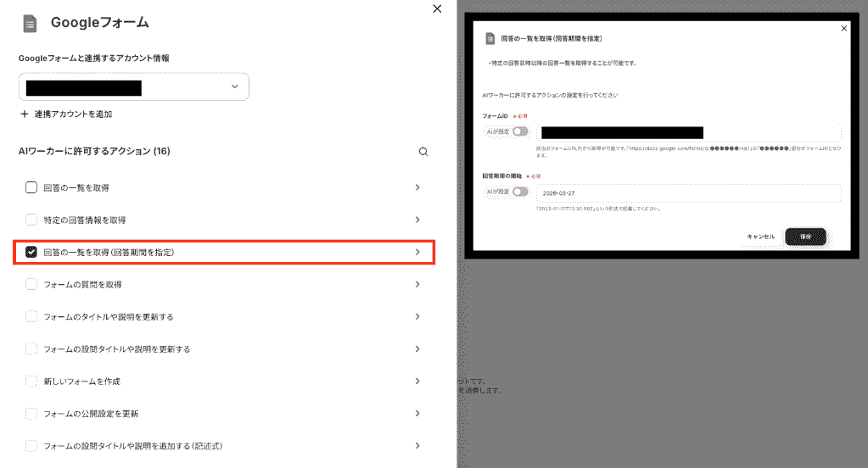Click キャンセル in the dialog
The width and height of the screenshot is (868, 468).
[x=761, y=237]
